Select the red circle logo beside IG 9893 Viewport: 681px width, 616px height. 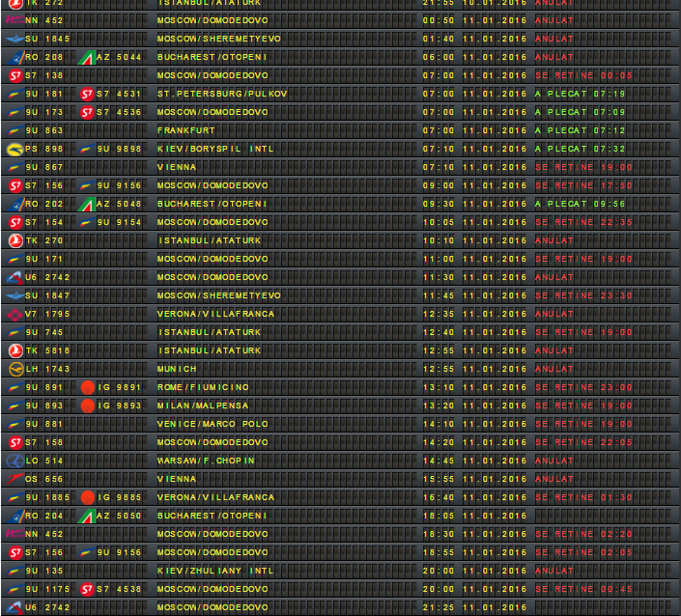tap(87, 406)
